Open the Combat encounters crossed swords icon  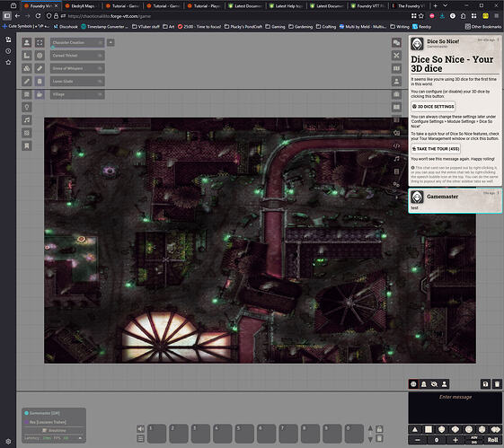(x=397, y=56)
